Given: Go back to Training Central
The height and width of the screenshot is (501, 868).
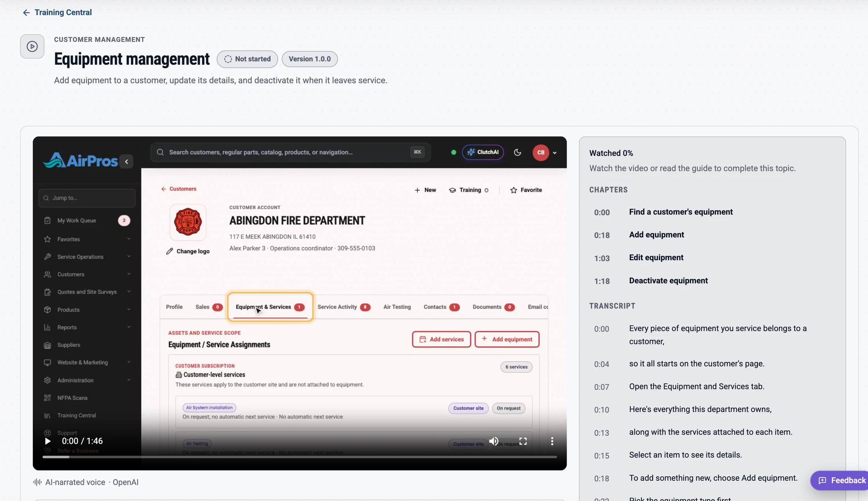Looking at the screenshot, I should [57, 12].
